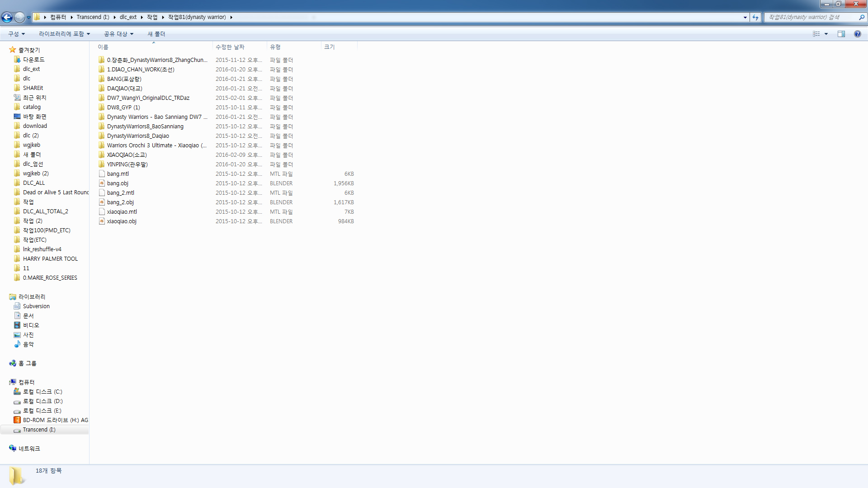This screenshot has height=488, width=868.
Task: Click the dlc_ext breadcrumb in address bar
Action: click(x=128, y=17)
